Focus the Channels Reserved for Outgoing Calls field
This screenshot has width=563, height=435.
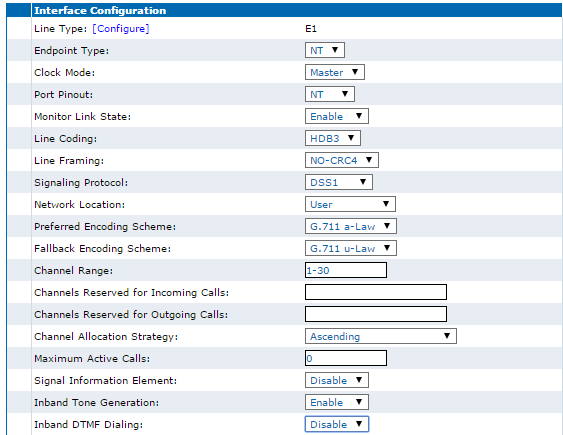[376, 314]
